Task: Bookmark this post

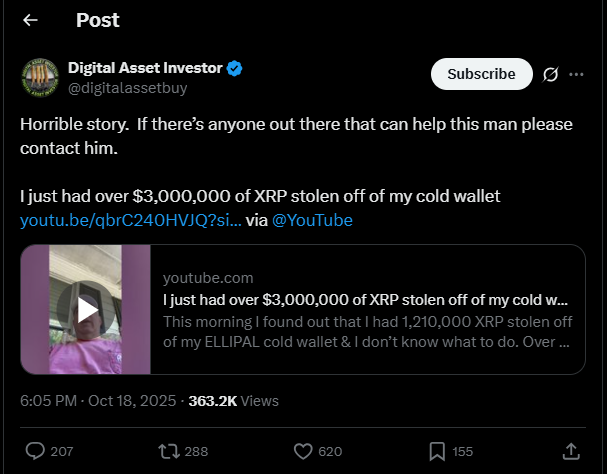Action: tap(437, 451)
